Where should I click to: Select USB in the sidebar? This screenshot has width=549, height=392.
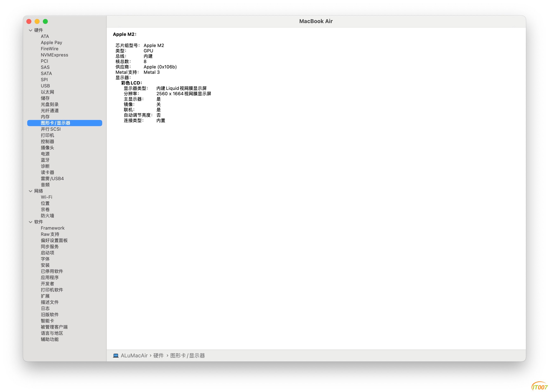tap(45, 86)
